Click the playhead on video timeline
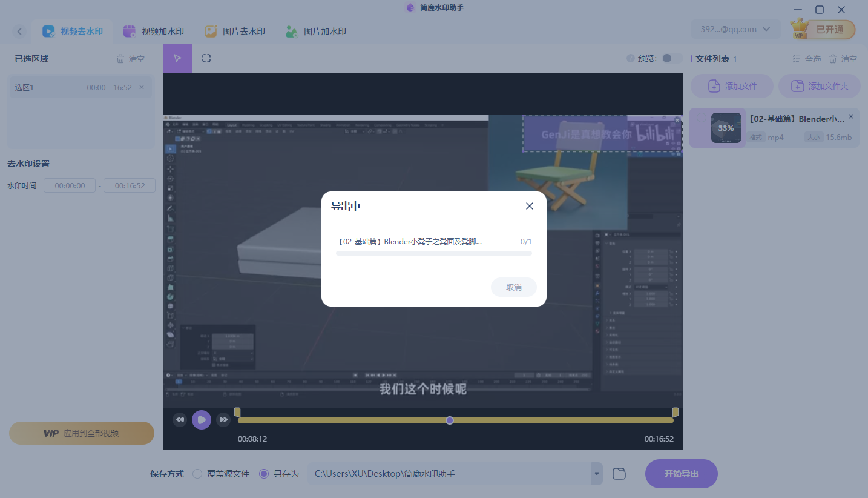The width and height of the screenshot is (868, 498). pos(450,420)
